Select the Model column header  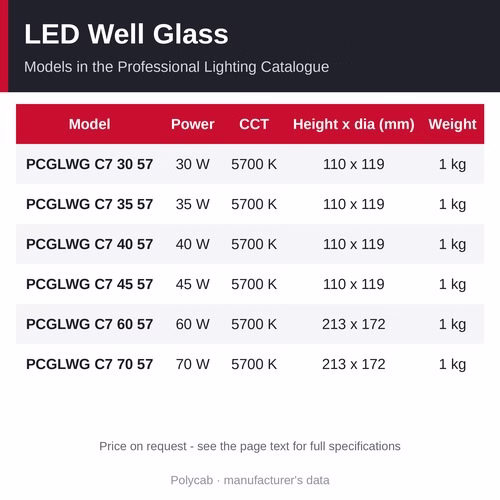tap(89, 124)
